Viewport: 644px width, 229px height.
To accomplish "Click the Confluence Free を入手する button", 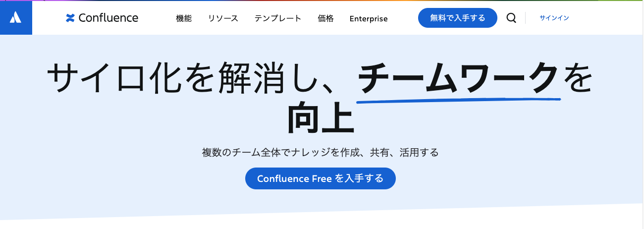I will click(321, 178).
